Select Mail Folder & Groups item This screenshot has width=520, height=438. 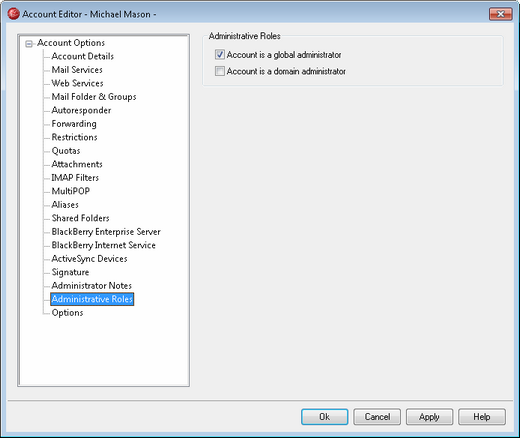[94, 97]
